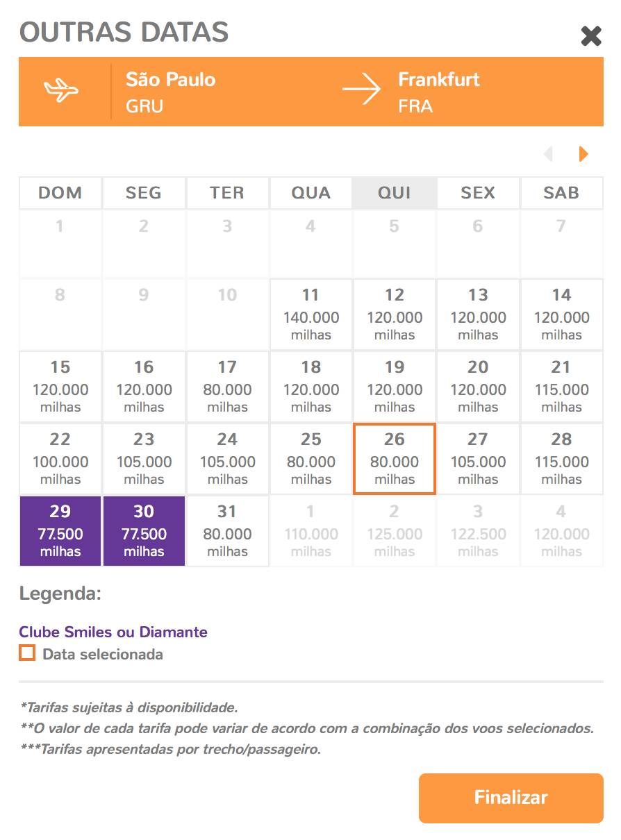Select day 29 with 77.500 milhas
Image resolution: width=621 pixels, height=840 pixels.
point(60,531)
